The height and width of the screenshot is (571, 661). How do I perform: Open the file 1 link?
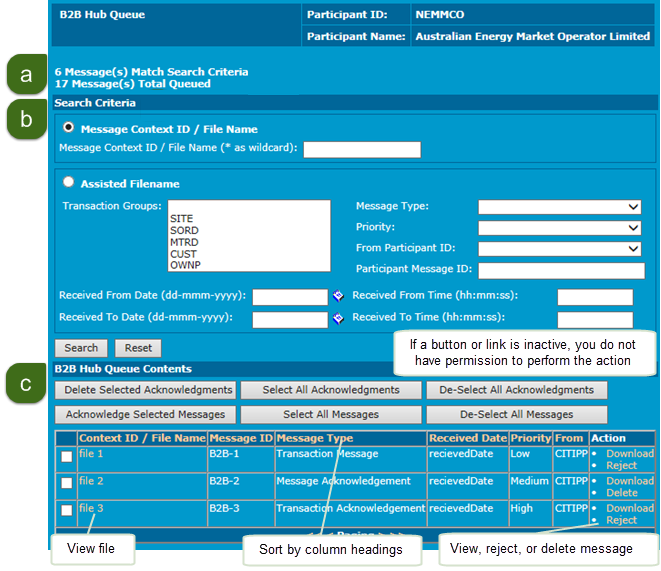pyautogui.click(x=91, y=454)
